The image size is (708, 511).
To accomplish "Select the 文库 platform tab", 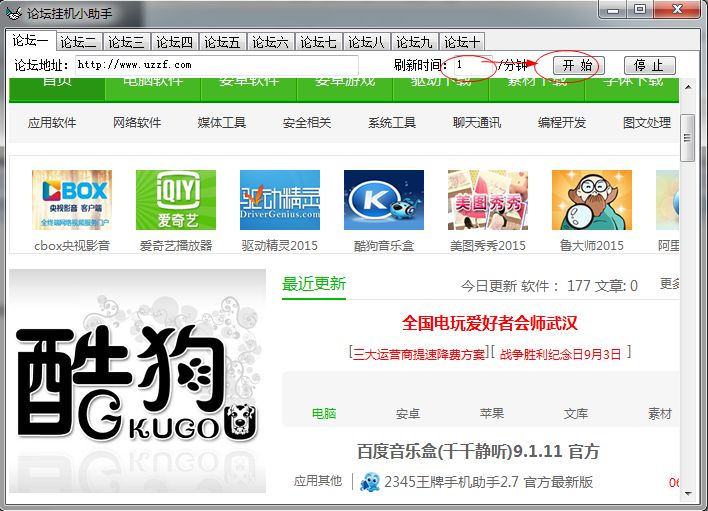I will (x=576, y=413).
